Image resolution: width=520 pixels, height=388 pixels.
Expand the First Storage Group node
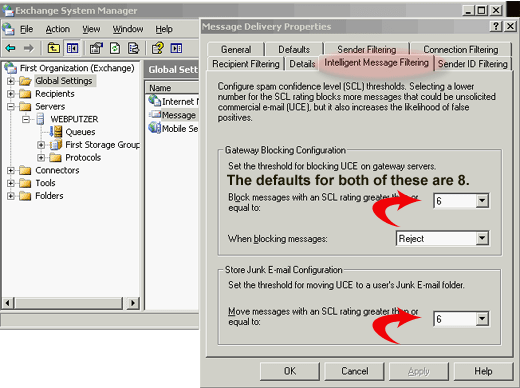pos(41,145)
